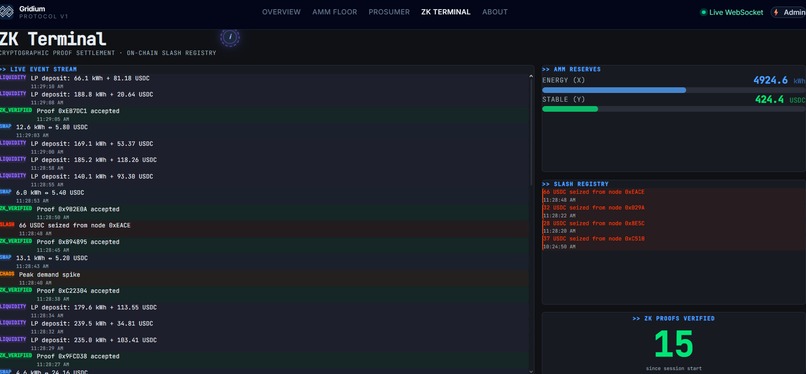Click 'LP deposit: 235.0 kWh + 103.41 USDC'

coord(94,340)
